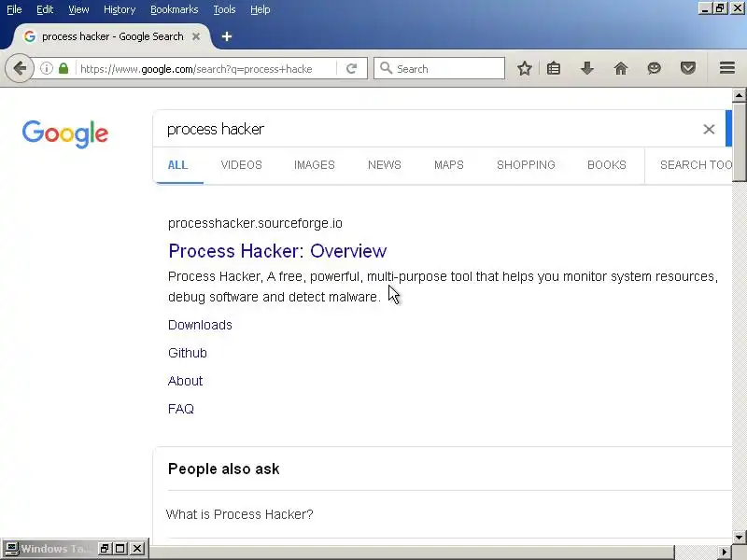Show site information via info icon
Image resolution: width=747 pixels, height=560 pixels.
tap(46, 68)
